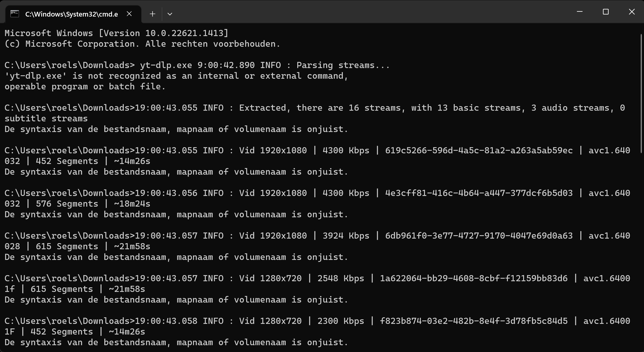This screenshot has width=644, height=352.
Task: Maximize the terminal window
Action: point(605,12)
